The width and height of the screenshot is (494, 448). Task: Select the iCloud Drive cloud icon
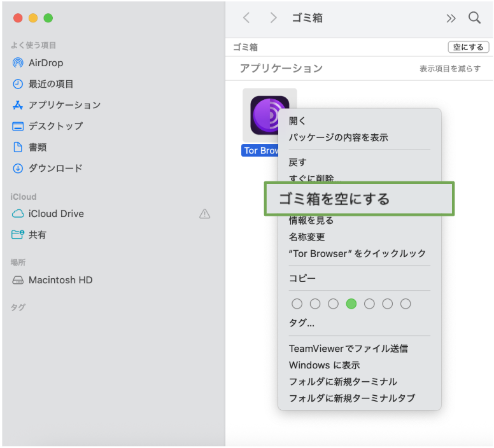(x=18, y=214)
